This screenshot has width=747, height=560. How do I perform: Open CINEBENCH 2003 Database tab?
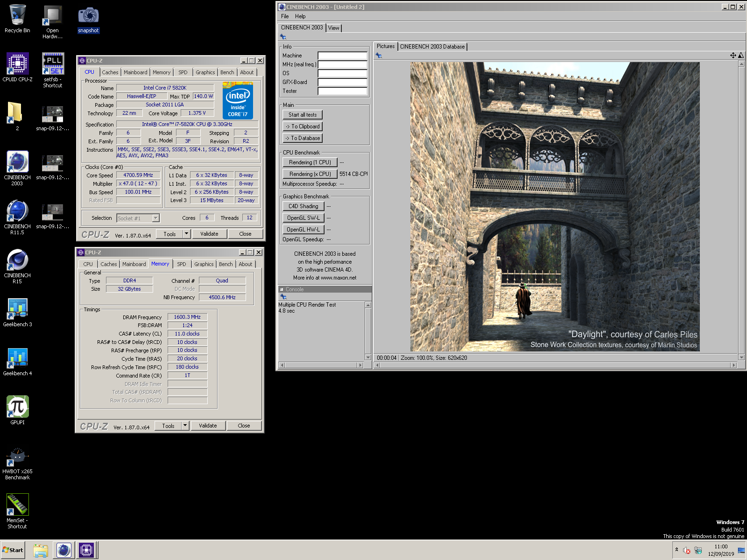pos(432,47)
